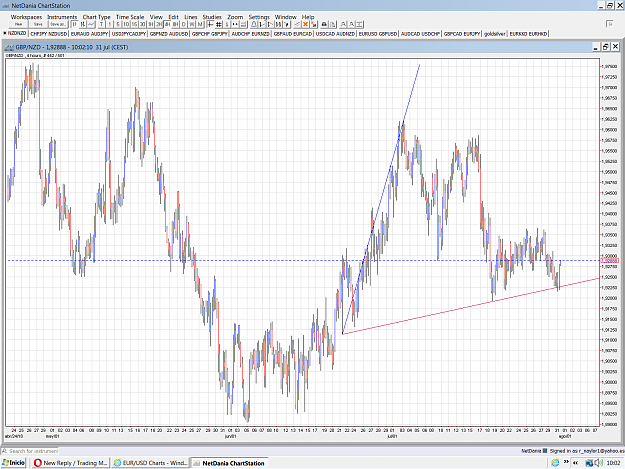
Task: Set time scale to monthly (M)
Action: pyautogui.click(x=200, y=24)
